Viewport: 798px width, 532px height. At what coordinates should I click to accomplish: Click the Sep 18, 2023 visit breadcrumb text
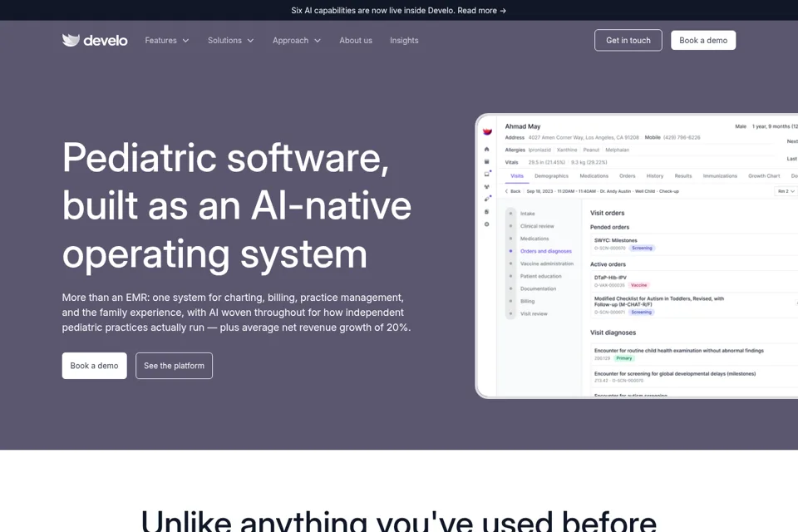pos(603,191)
